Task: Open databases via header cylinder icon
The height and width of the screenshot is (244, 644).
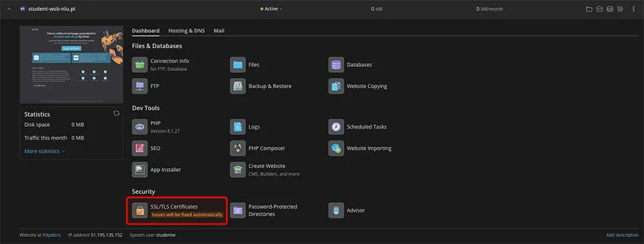Action: coord(611,8)
